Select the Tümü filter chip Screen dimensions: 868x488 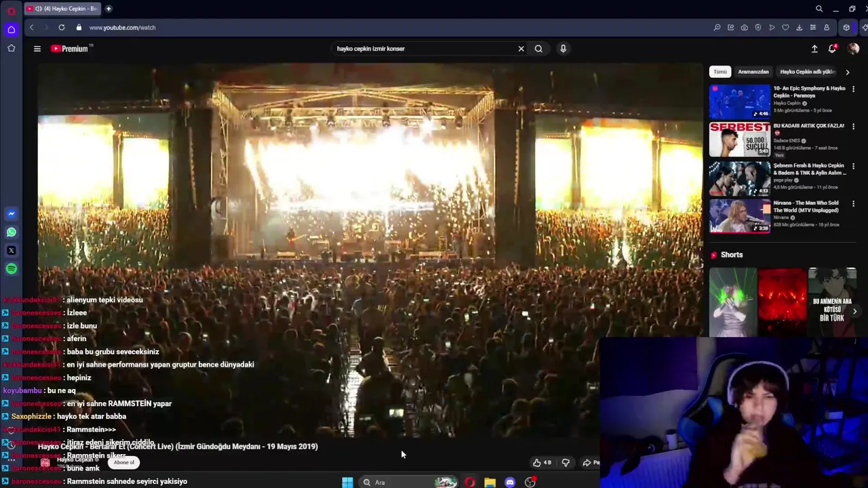coord(720,72)
